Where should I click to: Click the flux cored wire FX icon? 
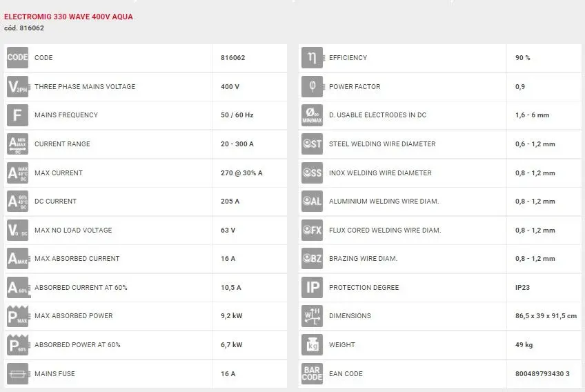pos(312,231)
